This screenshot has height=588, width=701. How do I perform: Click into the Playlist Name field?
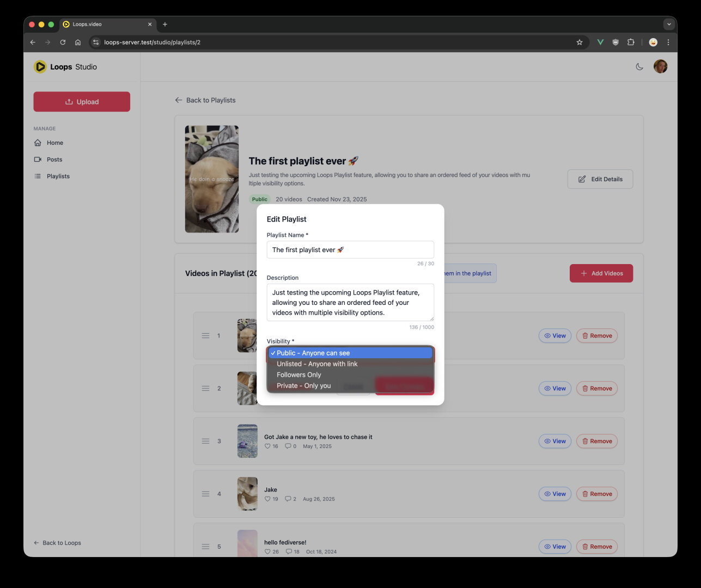[x=350, y=250]
